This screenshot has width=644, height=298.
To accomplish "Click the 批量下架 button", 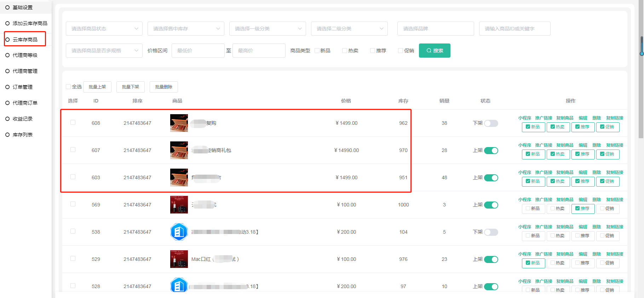I will coord(131,87).
